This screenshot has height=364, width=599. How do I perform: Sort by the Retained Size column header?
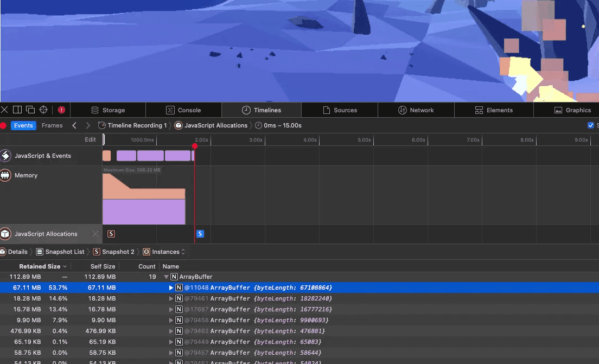(40, 266)
